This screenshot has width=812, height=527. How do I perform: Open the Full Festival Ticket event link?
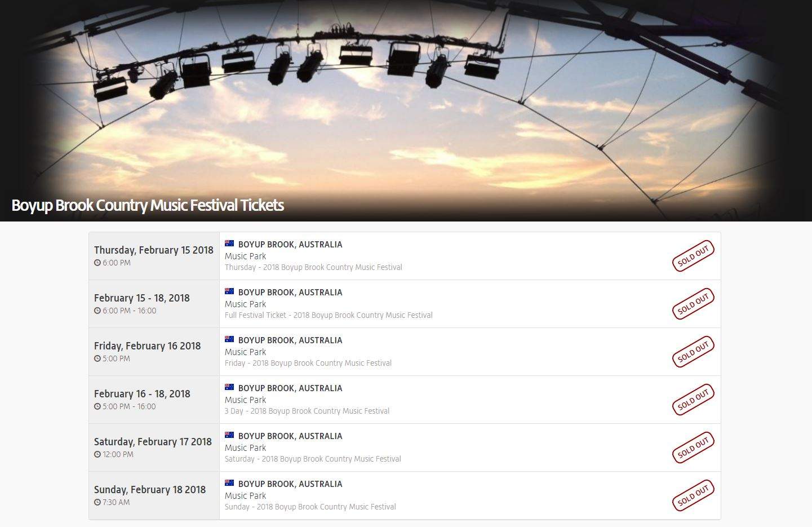pyautogui.click(x=329, y=315)
